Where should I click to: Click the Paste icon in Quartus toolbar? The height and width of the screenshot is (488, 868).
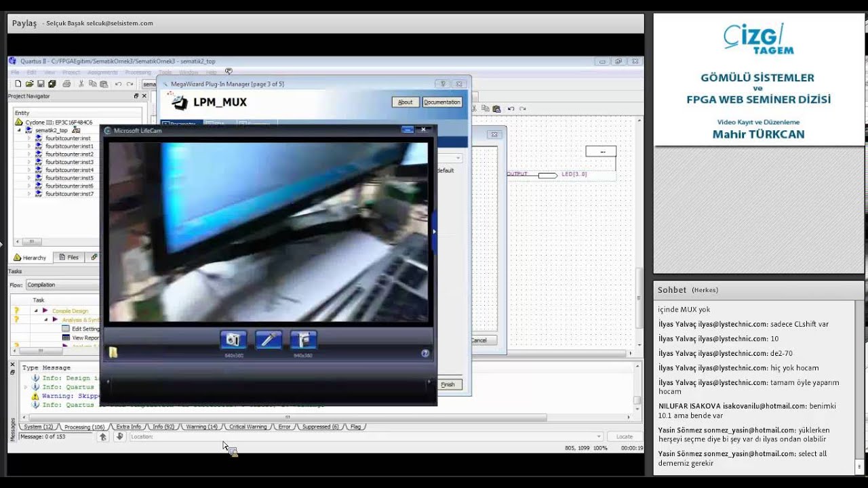tap(104, 84)
